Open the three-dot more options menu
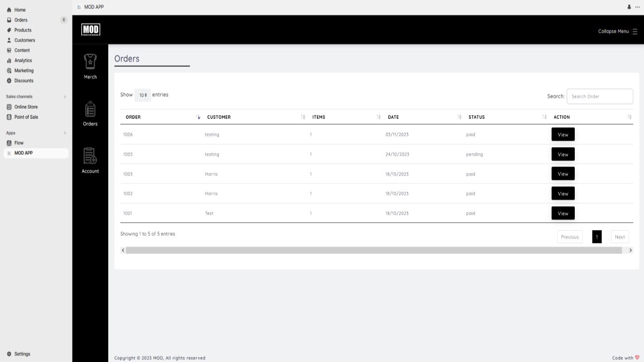 tap(638, 7)
